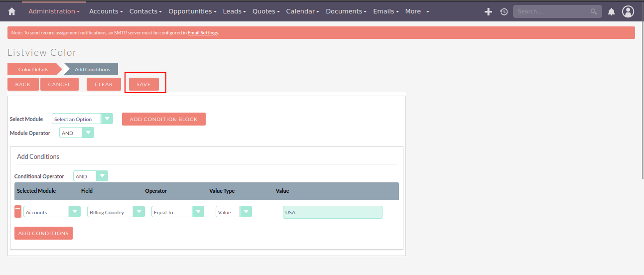Click the search magnifier icon
Screen dimensions: 644x275
coord(593,11)
